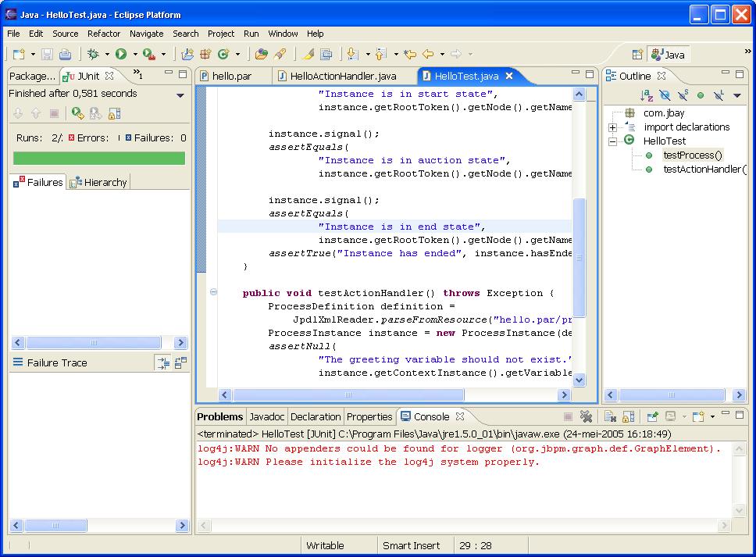Click the Compare stack trace icon by Failure Trace

[x=181, y=362]
